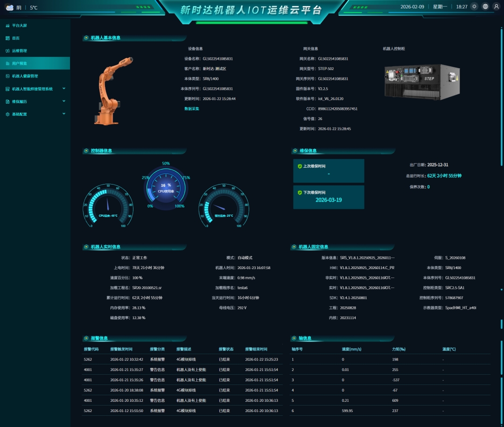Click the shield icon beside 下次维保时间
504x427 pixels.
(300, 192)
